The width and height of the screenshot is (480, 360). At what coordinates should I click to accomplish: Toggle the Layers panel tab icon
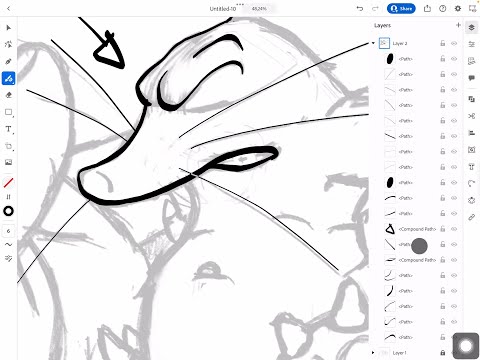(471, 27)
